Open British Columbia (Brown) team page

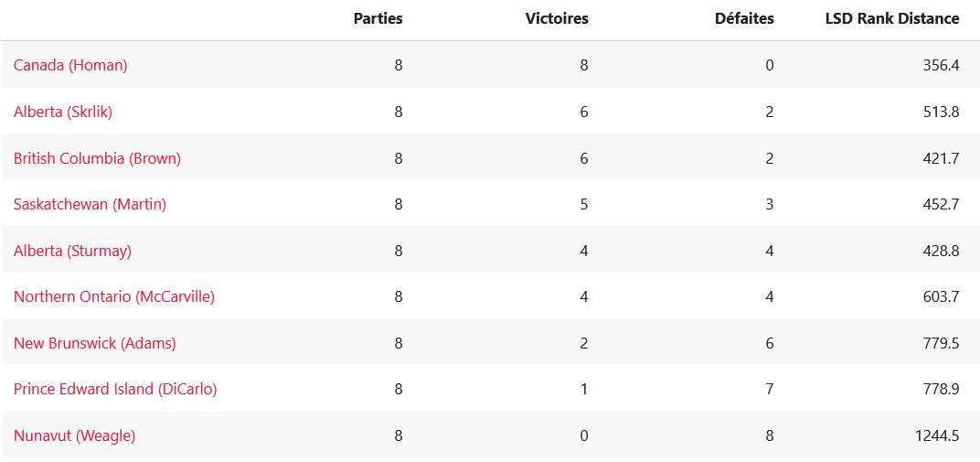(x=97, y=158)
